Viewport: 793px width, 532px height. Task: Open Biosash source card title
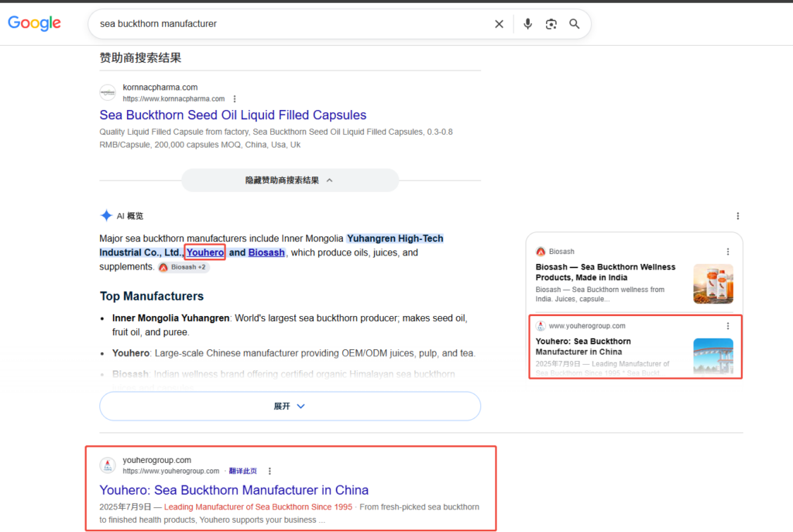(x=606, y=272)
